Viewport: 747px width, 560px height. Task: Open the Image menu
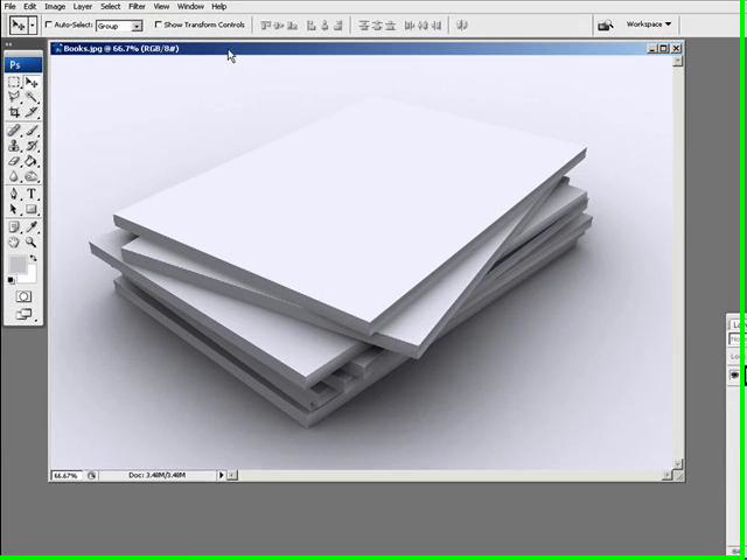(x=55, y=7)
